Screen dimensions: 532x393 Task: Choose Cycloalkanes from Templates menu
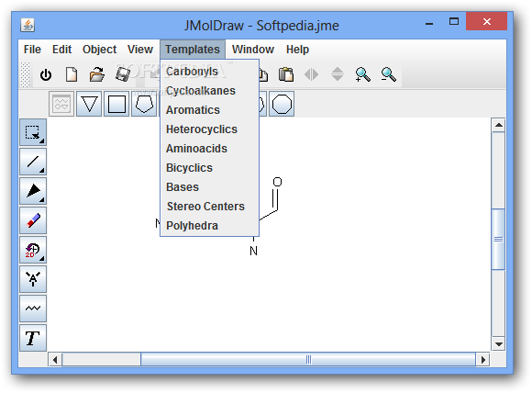(209, 91)
